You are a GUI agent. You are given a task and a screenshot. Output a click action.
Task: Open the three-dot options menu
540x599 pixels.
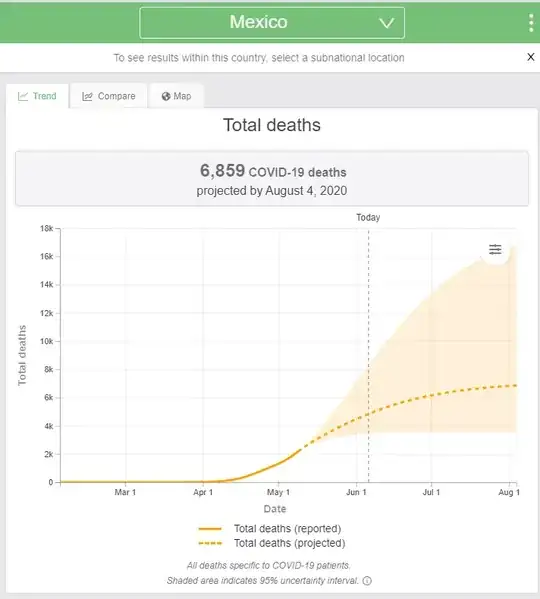[531, 23]
